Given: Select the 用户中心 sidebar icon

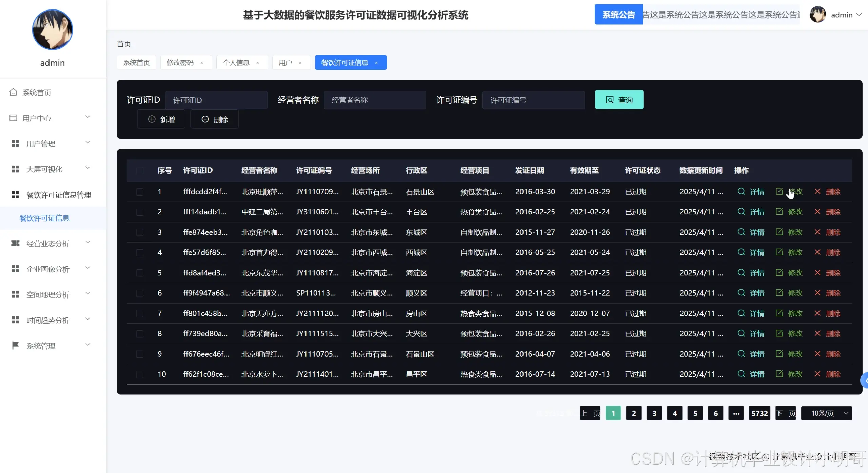Looking at the screenshot, I should click(14, 118).
